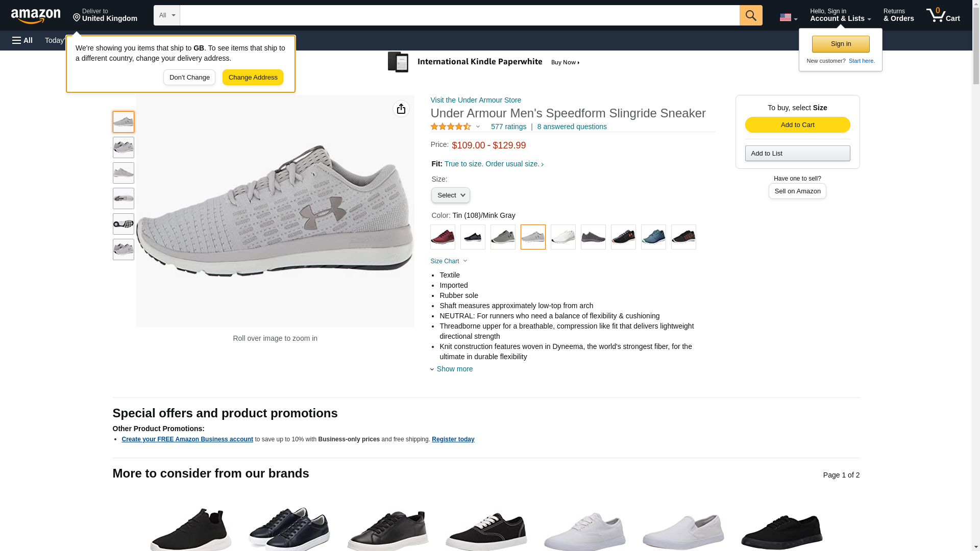Click Visit the Under Armour Store link
The width and height of the screenshot is (980, 551).
(x=476, y=100)
